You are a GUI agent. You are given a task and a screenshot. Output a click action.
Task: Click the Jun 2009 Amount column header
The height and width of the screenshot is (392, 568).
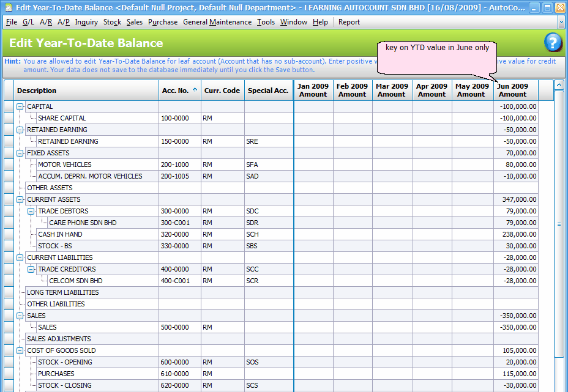click(515, 91)
